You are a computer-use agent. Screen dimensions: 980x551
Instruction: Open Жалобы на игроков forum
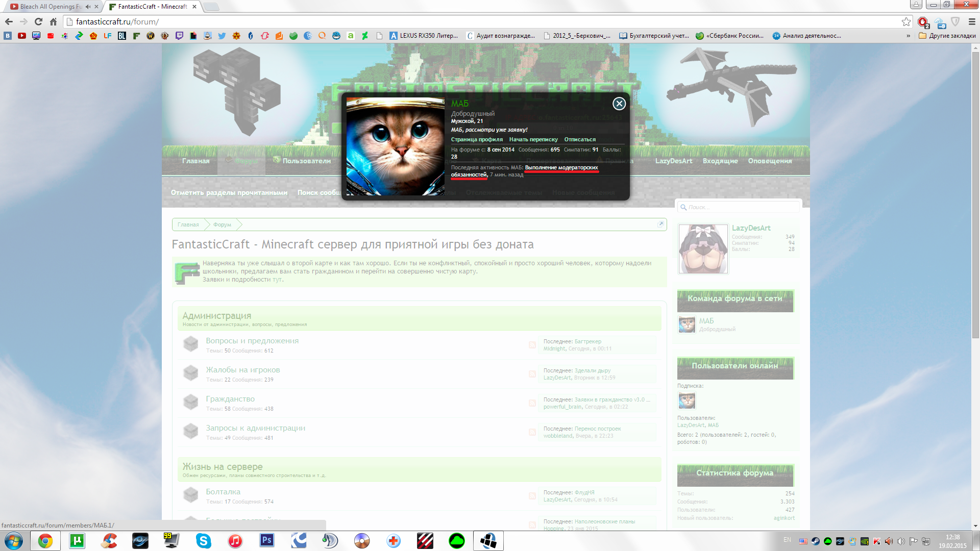[x=243, y=370]
